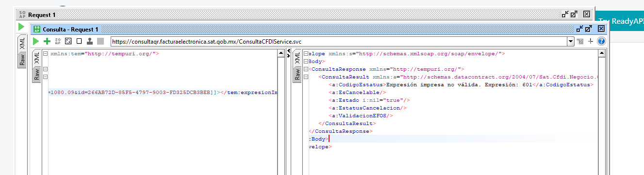Collapse the xmlns:tem request line fold marker

click(x=45, y=54)
